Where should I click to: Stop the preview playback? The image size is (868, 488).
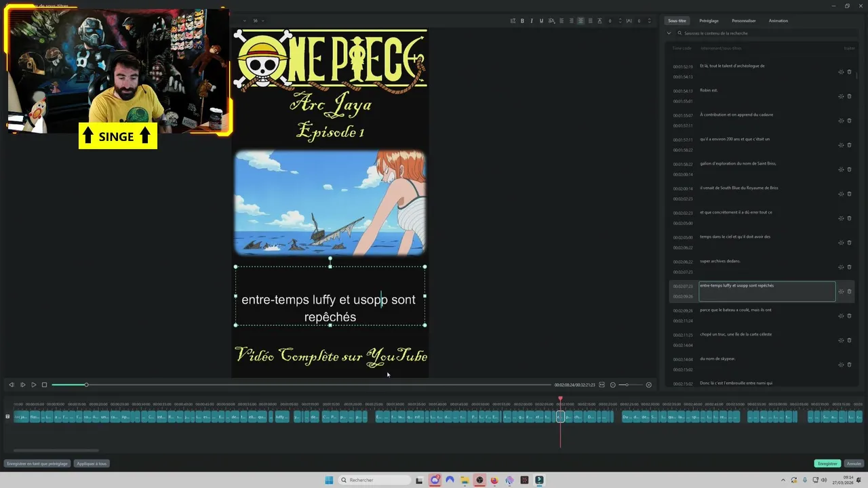coord(45,385)
